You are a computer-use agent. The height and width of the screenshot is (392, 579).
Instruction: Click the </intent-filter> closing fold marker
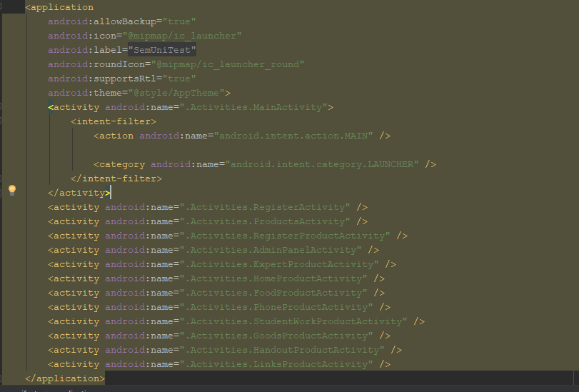[1, 178]
